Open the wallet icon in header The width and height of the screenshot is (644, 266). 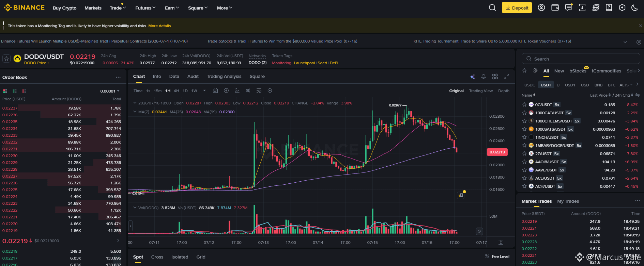[x=555, y=7]
